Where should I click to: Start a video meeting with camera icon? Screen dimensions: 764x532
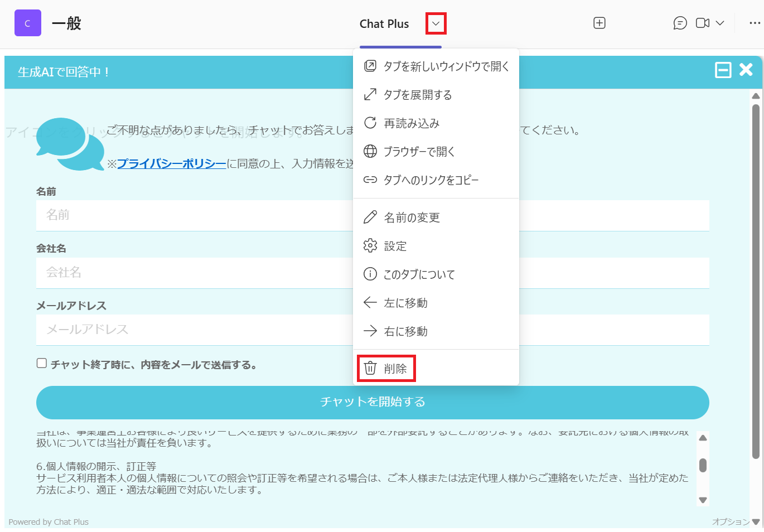(x=702, y=23)
